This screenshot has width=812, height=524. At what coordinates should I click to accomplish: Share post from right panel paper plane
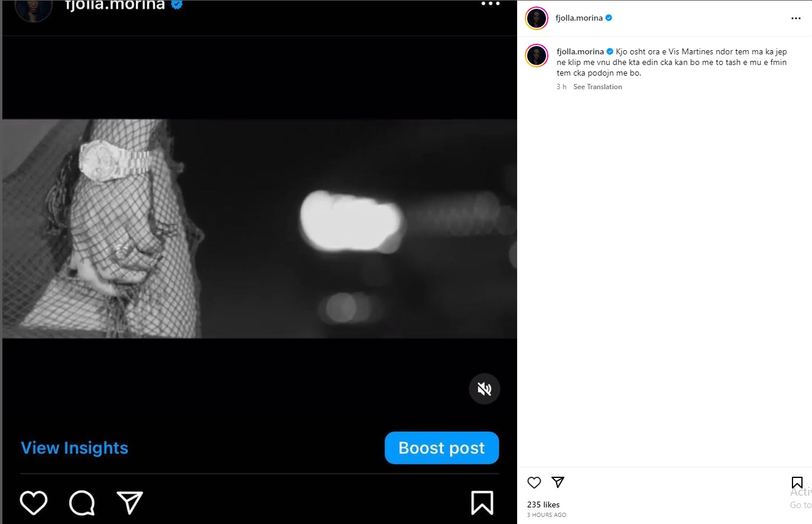[x=558, y=482]
